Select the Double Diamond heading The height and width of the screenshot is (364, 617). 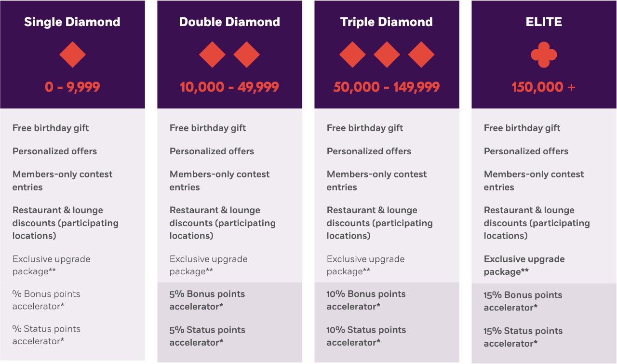point(229,22)
